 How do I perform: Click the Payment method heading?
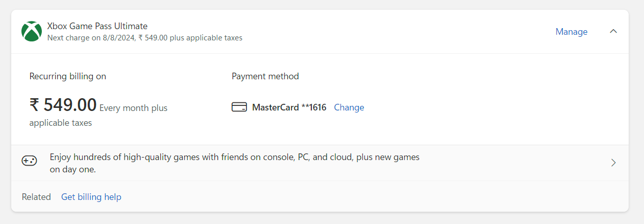tap(265, 76)
